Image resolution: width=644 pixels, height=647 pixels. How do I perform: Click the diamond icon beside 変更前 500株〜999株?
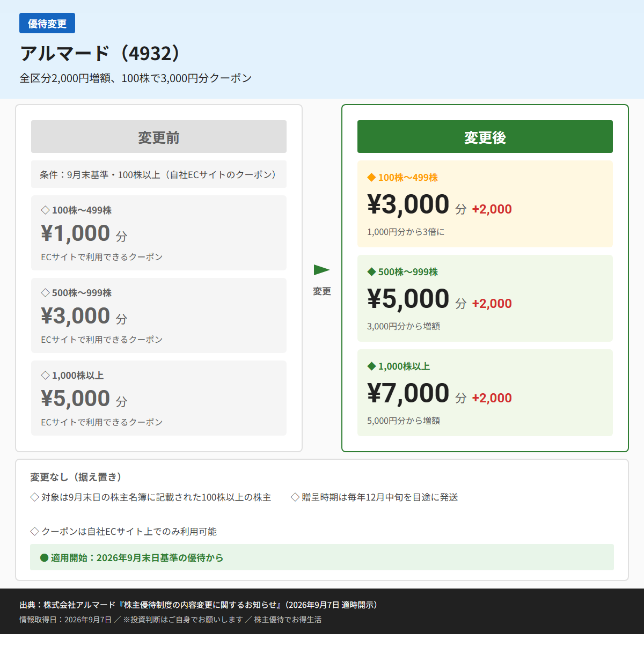(x=46, y=292)
